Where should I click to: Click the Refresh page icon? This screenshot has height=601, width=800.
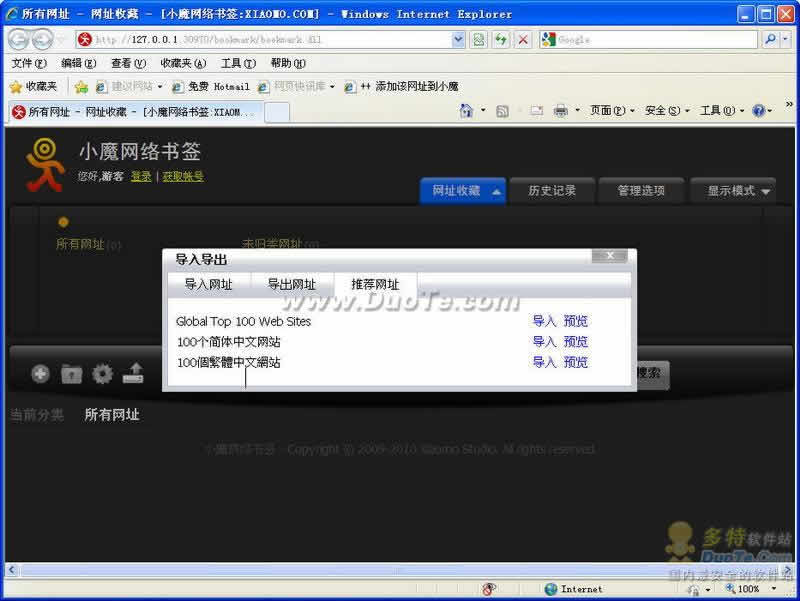pyautogui.click(x=501, y=39)
